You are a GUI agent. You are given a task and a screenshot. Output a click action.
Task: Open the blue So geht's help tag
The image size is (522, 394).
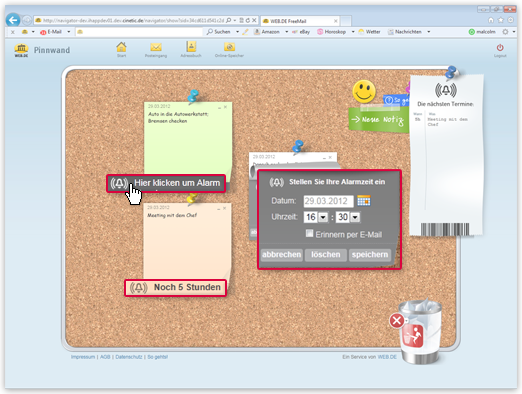coord(396,100)
